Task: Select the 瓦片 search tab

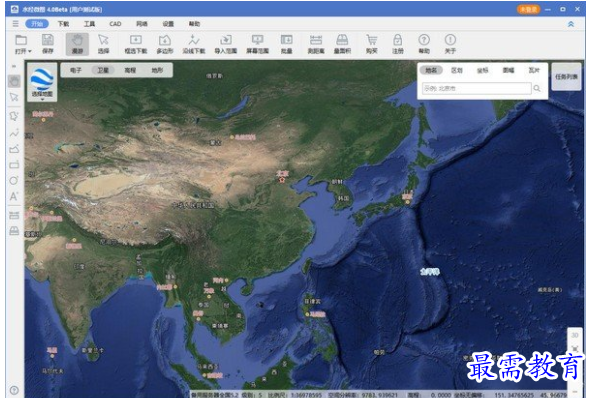Action: pos(534,70)
